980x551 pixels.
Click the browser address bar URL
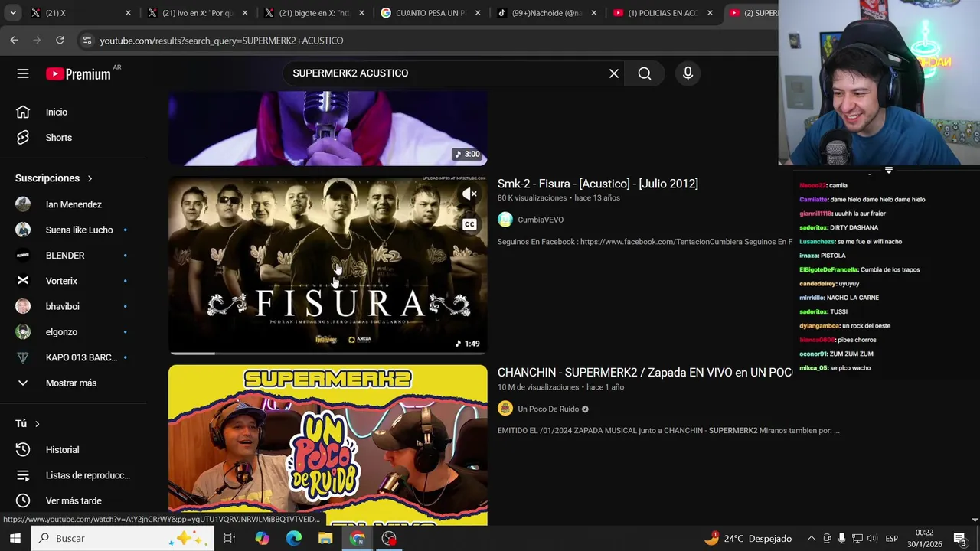coord(222,41)
